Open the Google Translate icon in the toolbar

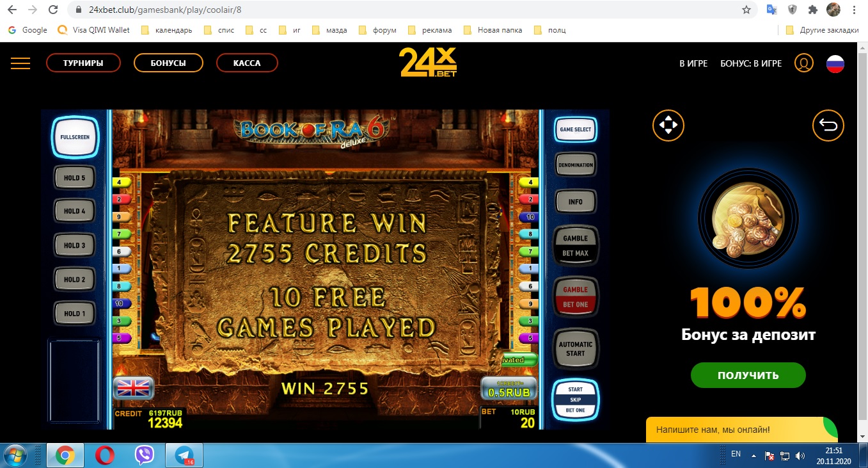coord(772,10)
